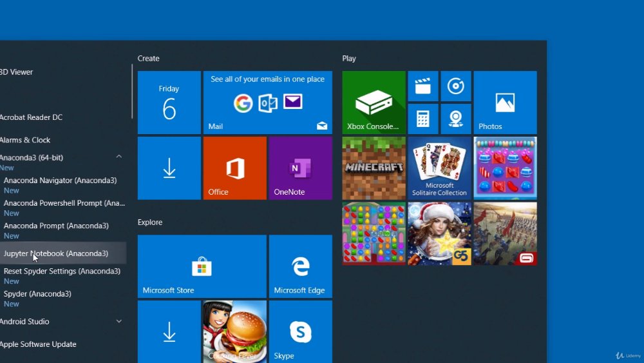Launch Anaconda Navigator (Anaconda3)

coord(63,184)
